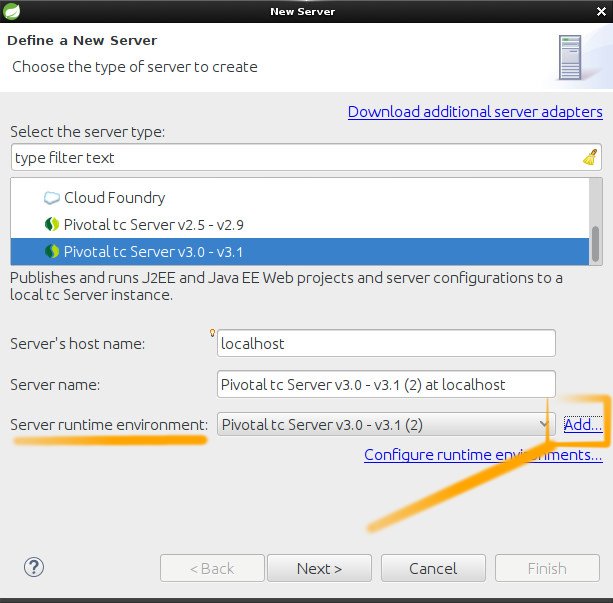
Task: Click the Spring leaf icon in title bar
Action: 11,11
